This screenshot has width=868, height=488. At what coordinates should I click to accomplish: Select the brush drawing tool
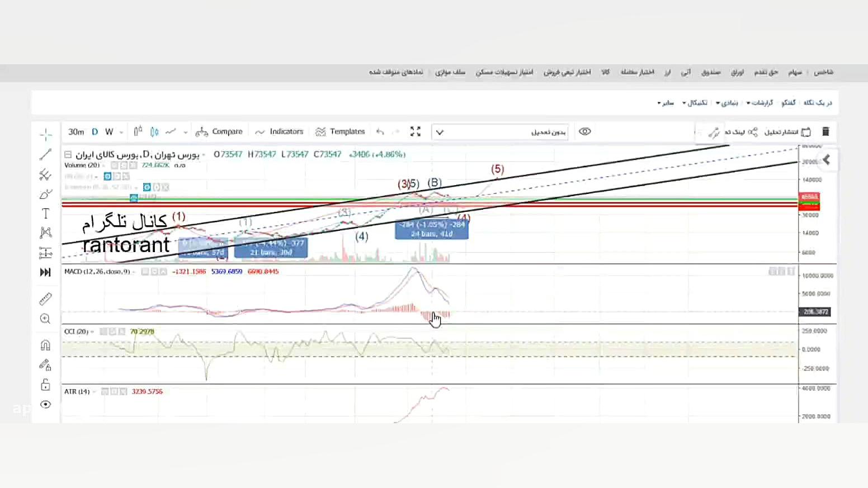point(46,194)
